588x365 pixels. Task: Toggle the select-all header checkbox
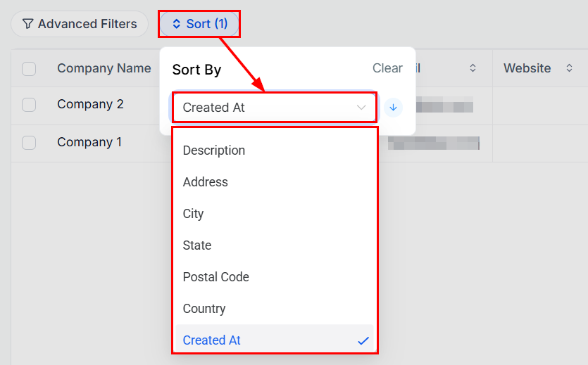click(x=29, y=69)
